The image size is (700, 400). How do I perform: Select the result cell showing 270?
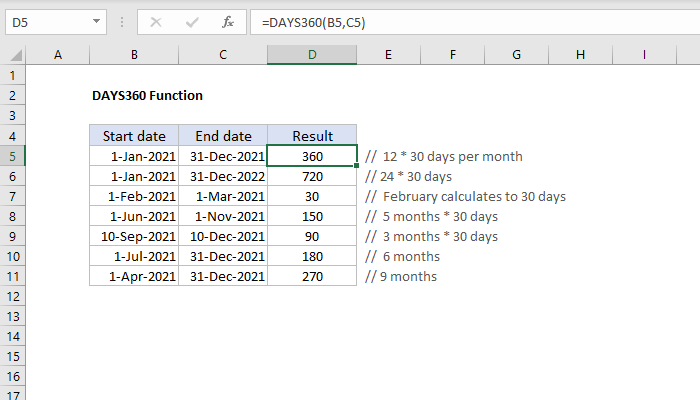click(312, 276)
